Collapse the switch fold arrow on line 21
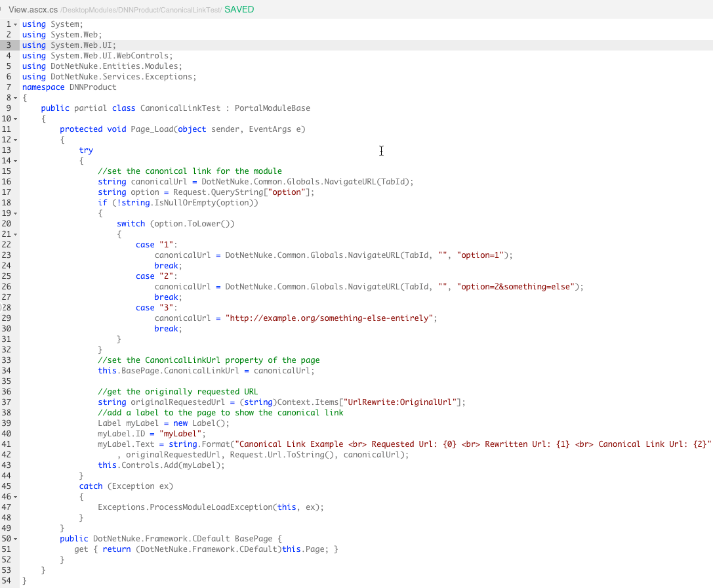The width and height of the screenshot is (713, 588). (16, 234)
